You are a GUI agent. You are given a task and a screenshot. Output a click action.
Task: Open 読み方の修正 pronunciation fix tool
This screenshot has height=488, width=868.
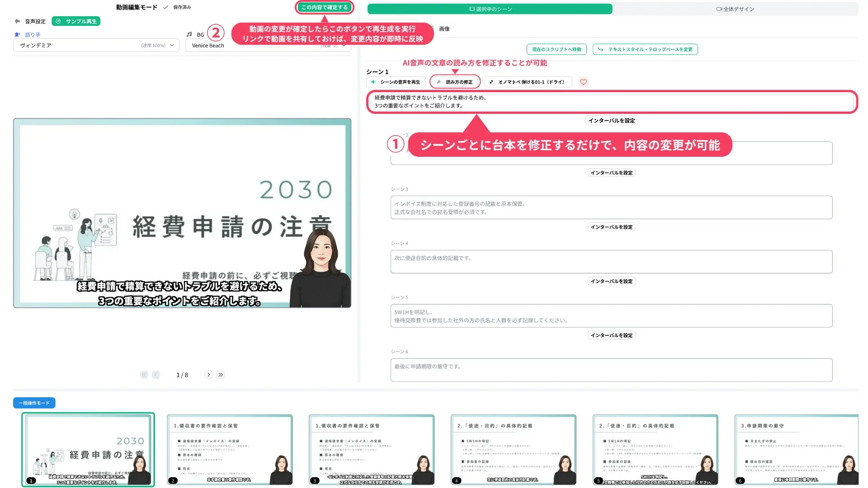(x=455, y=82)
